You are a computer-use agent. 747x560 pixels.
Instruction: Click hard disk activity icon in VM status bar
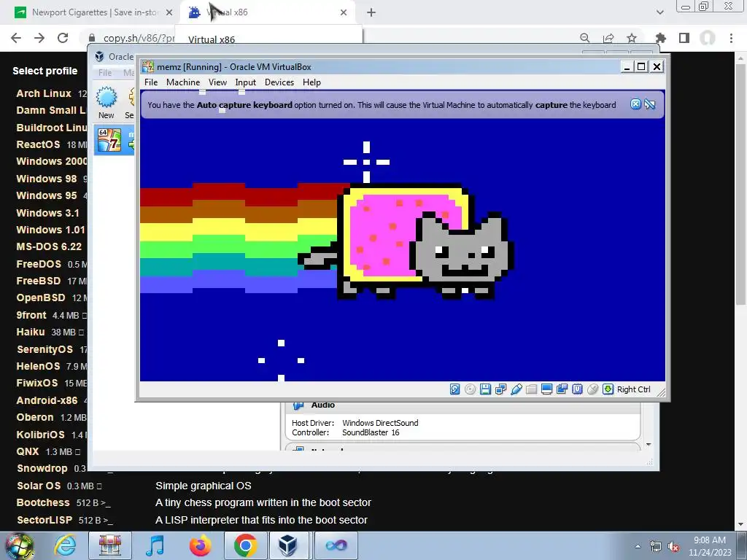(455, 389)
